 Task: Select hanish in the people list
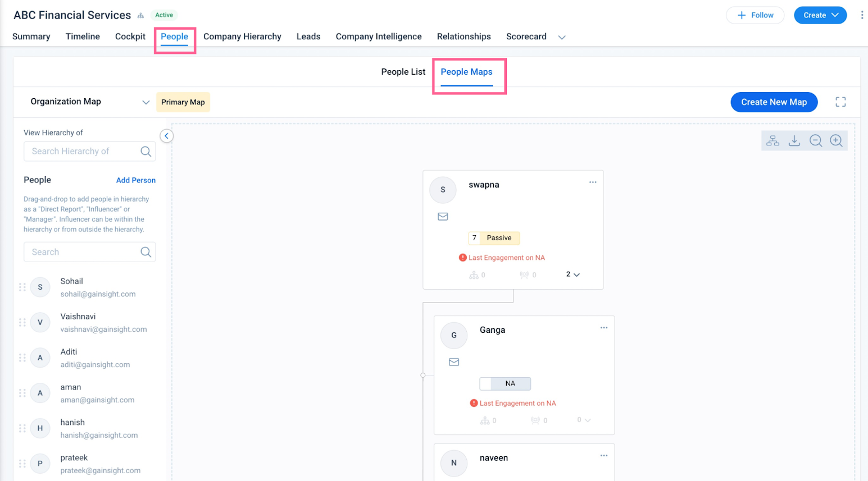(x=72, y=423)
